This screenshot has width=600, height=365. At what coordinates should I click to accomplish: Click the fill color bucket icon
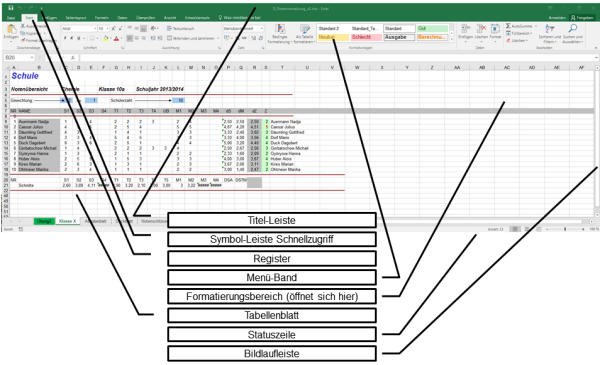pos(106,38)
